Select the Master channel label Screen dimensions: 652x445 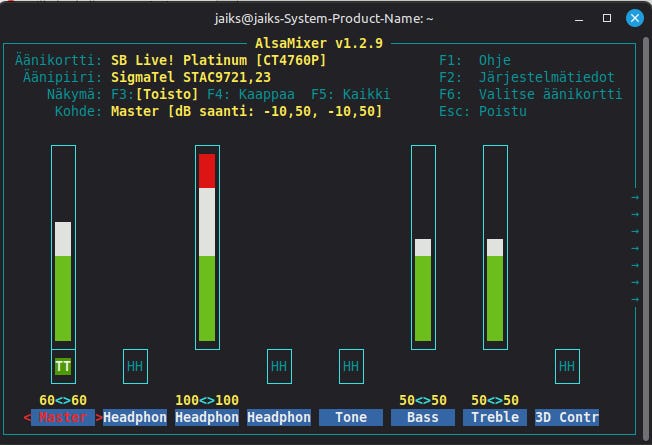tap(63, 417)
